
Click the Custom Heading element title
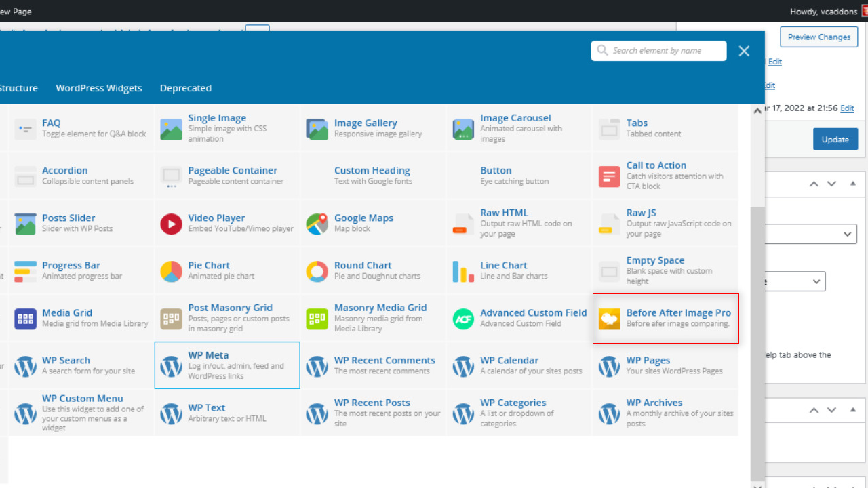click(x=372, y=171)
